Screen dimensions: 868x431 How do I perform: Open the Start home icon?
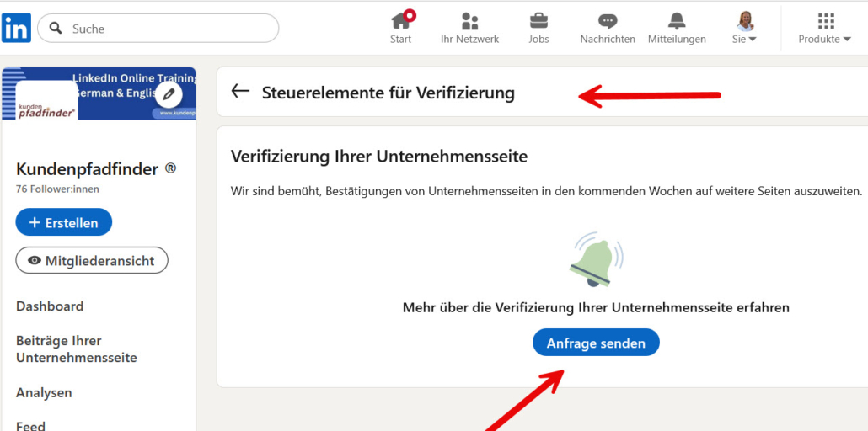coord(401,21)
